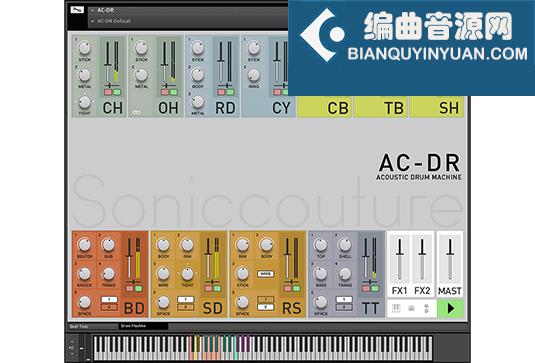
Task: Click the SD Wire knob
Action: [163, 273]
